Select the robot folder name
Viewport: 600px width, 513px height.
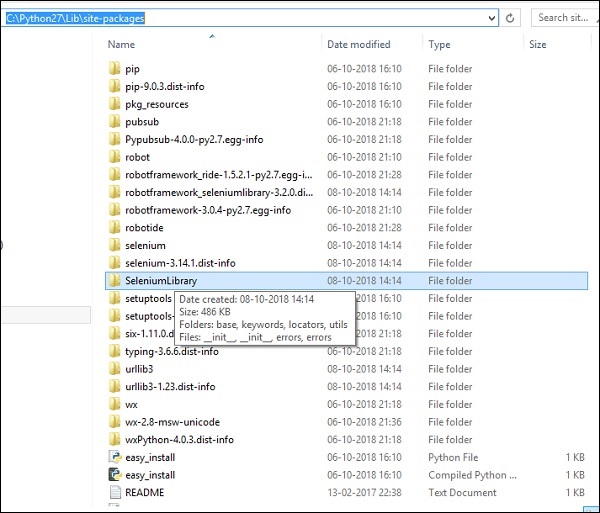tap(137, 157)
